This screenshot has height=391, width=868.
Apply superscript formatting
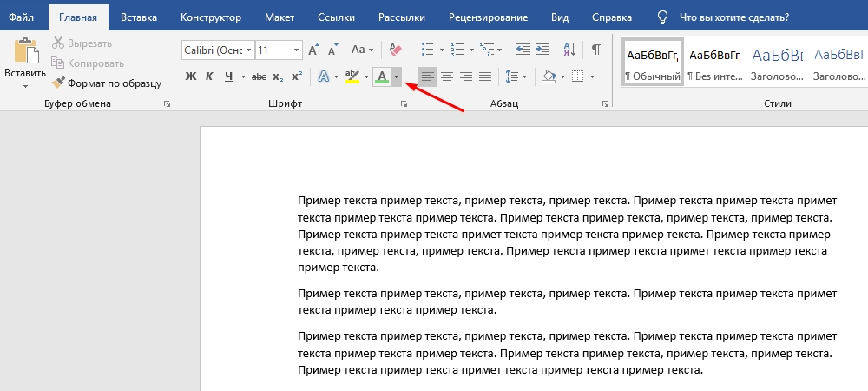pyautogui.click(x=295, y=76)
